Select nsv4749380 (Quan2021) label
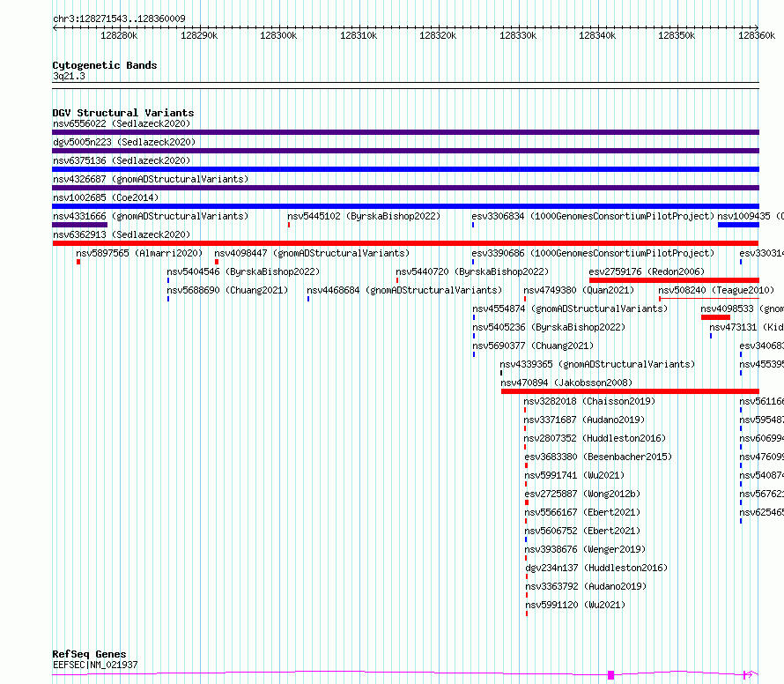 579,290
